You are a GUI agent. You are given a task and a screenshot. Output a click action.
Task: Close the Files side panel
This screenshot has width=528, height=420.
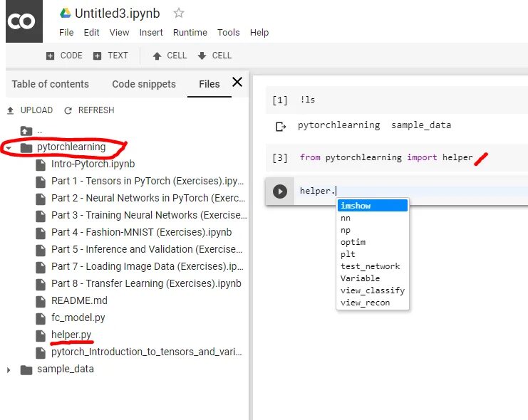click(x=237, y=83)
